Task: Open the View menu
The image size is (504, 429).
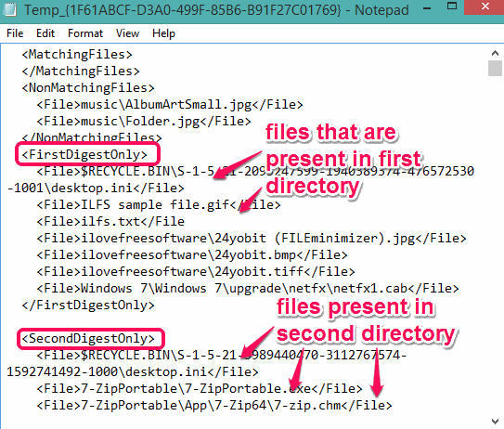Action: [x=127, y=33]
